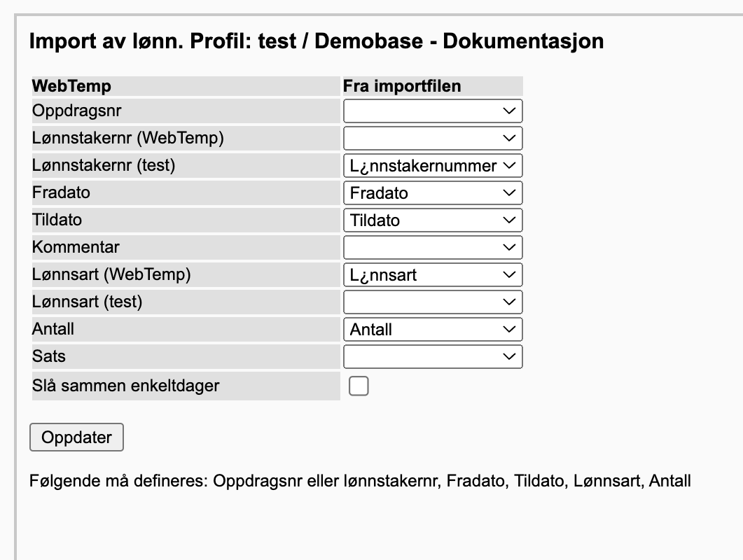
Task: Click the Følgende må defineres notice text
Action: [360, 481]
